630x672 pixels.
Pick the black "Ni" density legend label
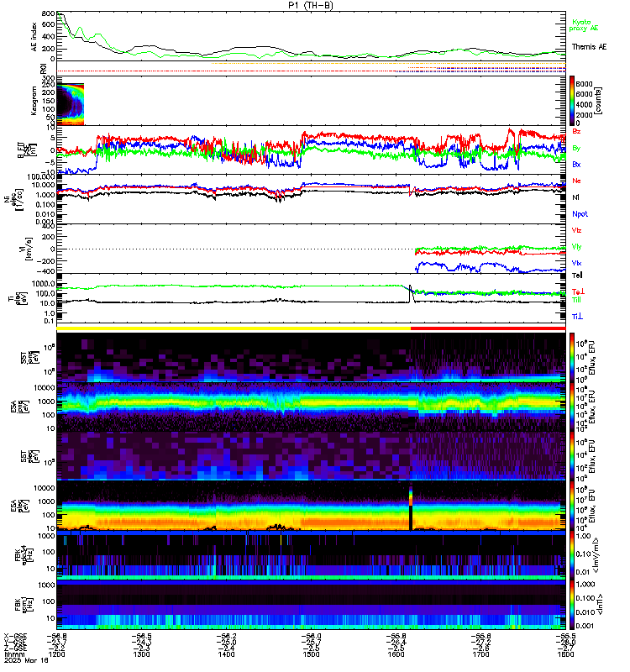(576, 197)
